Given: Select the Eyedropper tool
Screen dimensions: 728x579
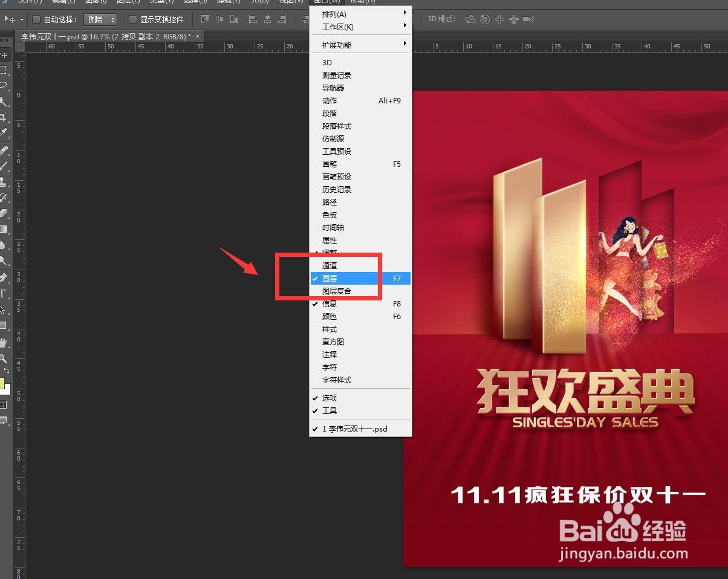Looking at the screenshot, I should pyautogui.click(x=4, y=132).
